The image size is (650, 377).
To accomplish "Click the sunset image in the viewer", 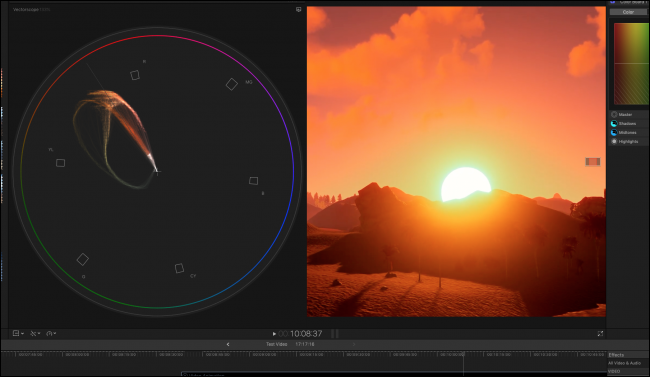I will [456, 161].
